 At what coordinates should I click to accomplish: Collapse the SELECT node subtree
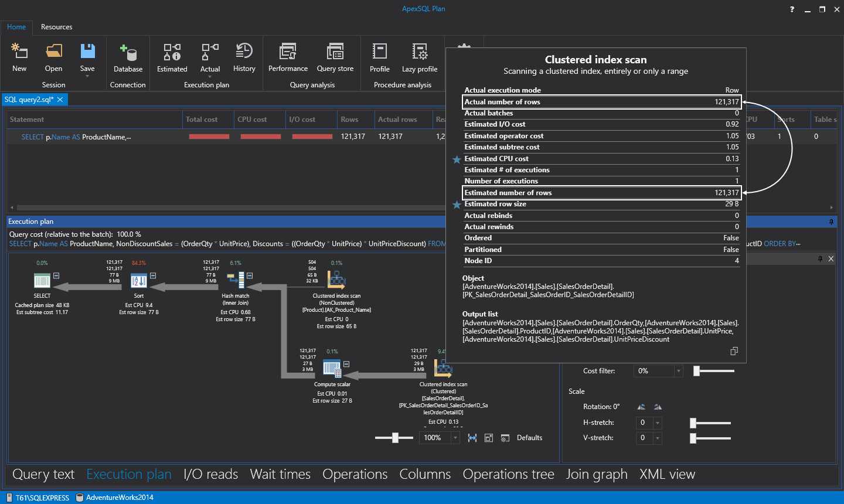[x=56, y=275]
